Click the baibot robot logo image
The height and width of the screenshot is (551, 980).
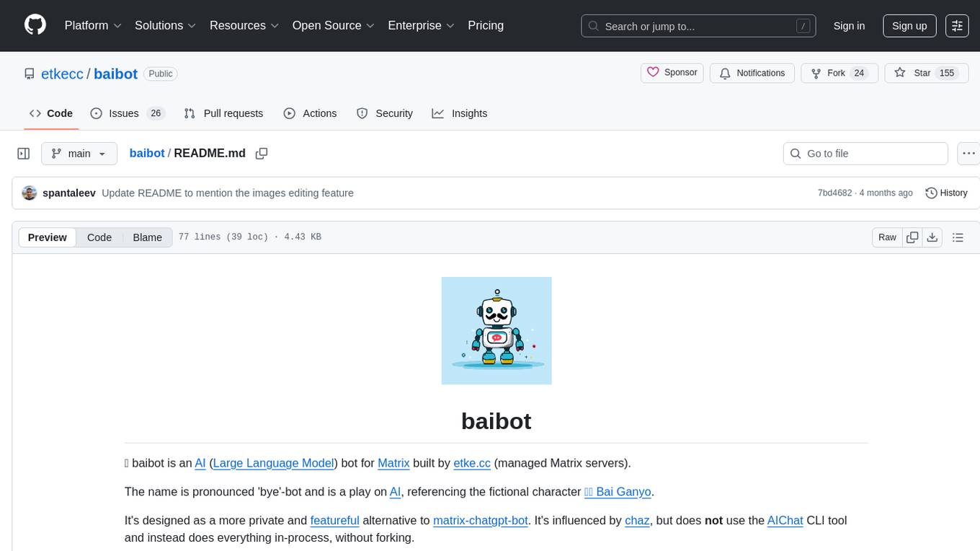[x=496, y=330]
